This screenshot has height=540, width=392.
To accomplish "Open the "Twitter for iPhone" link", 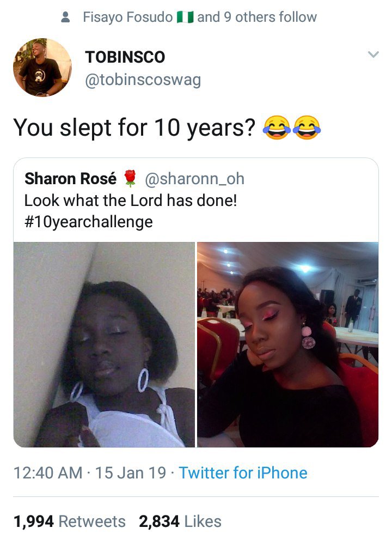I will [243, 472].
